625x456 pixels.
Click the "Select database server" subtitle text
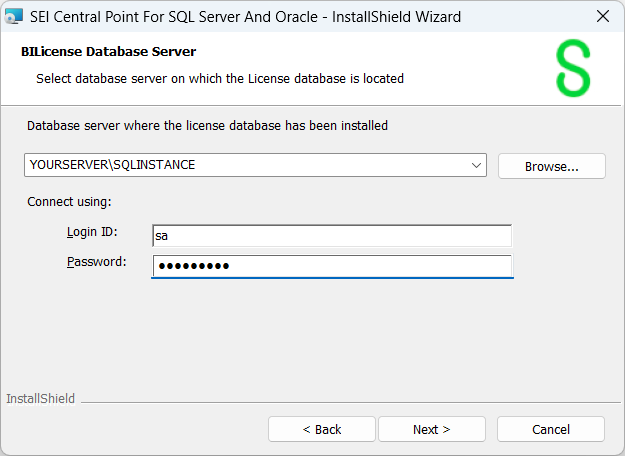pos(220,78)
